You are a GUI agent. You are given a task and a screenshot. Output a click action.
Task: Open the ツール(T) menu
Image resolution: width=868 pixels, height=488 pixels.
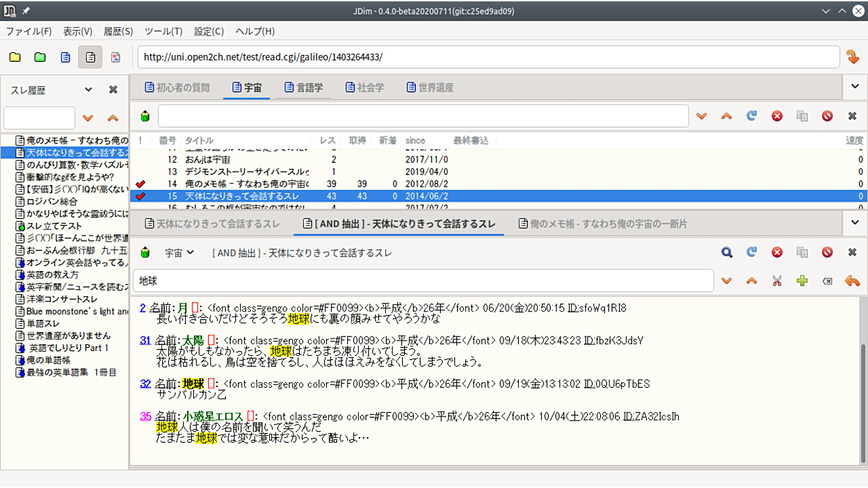click(x=163, y=31)
